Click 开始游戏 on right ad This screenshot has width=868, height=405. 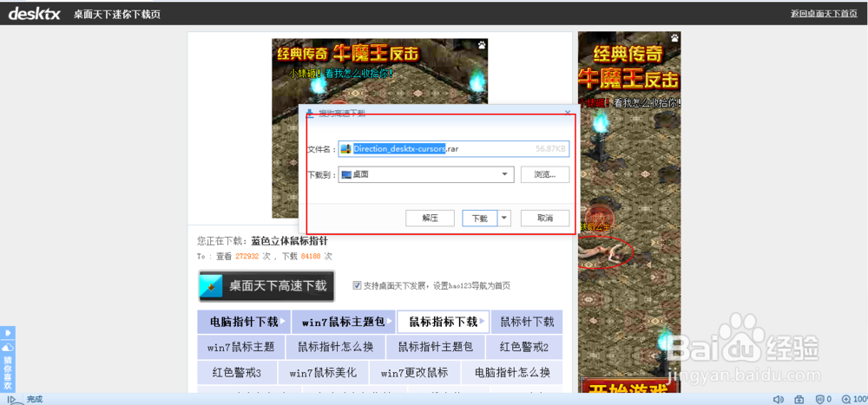tap(630, 387)
